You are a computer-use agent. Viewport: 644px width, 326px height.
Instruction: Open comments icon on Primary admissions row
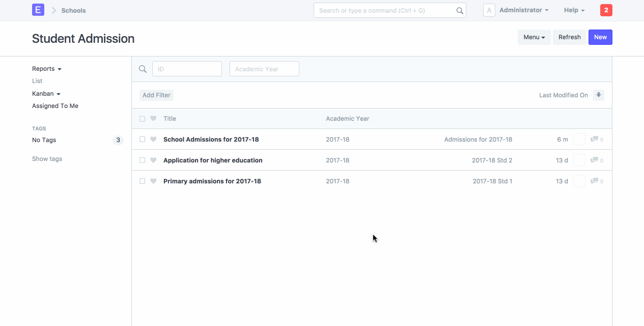594,181
